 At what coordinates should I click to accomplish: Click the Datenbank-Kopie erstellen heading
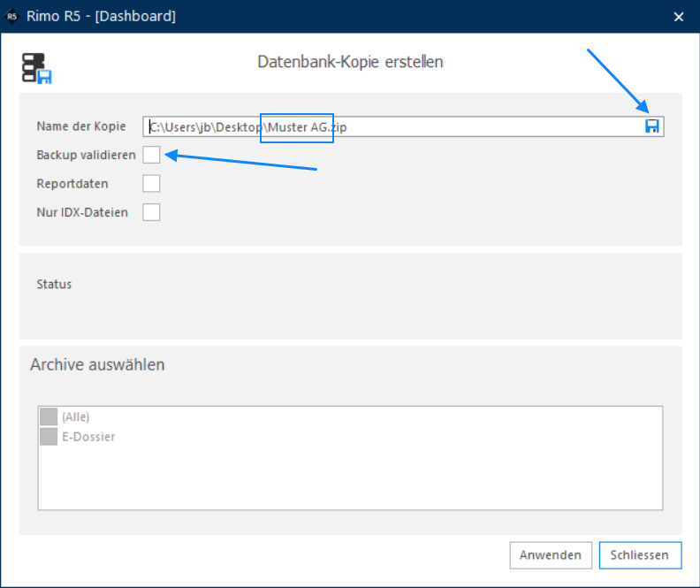[x=351, y=62]
